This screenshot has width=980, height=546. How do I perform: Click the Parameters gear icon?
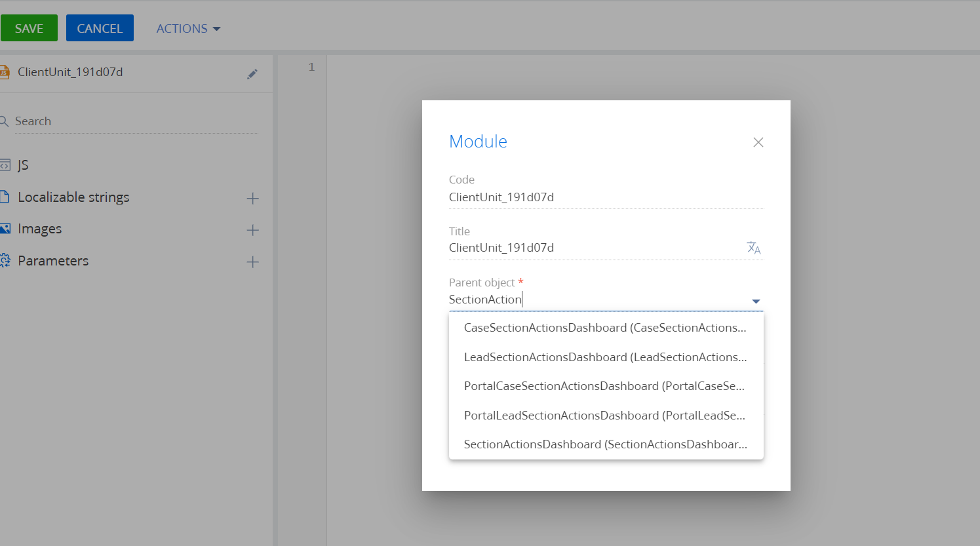(5, 261)
